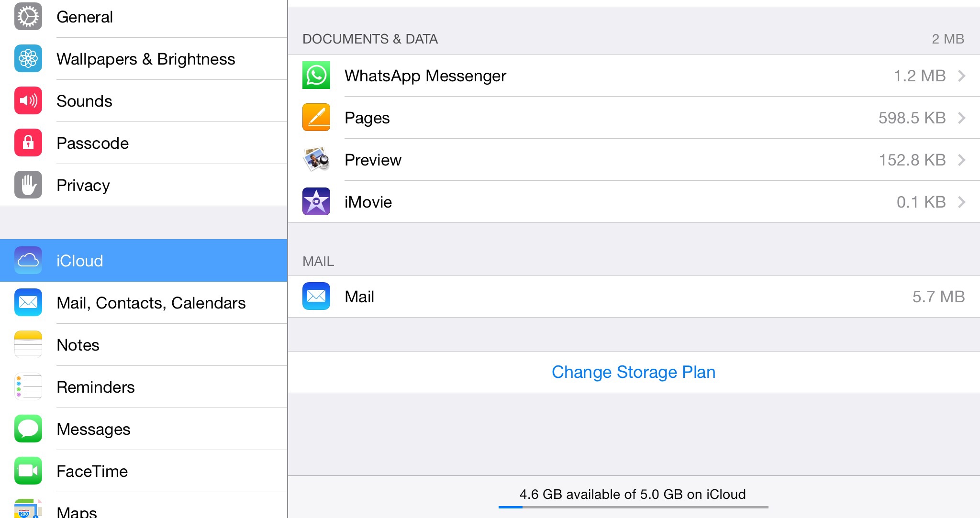Tap the 5.7 MB Mail size value

click(938, 297)
